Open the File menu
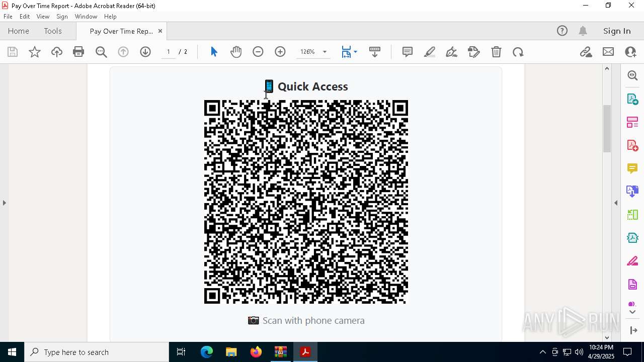The height and width of the screenshot is (362, 644). tap(8, 17)
